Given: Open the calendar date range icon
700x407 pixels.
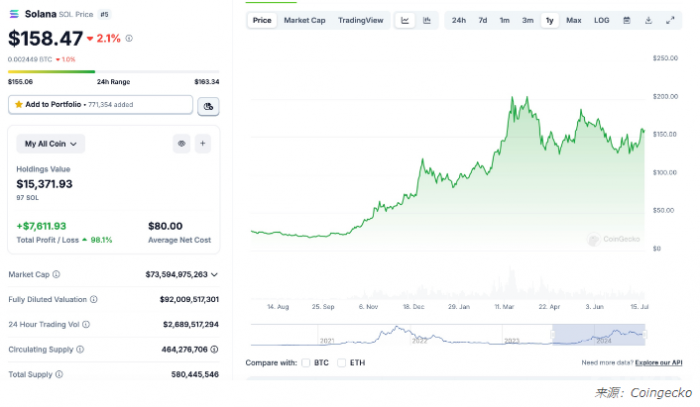Looking at the screenshot, I should 627,21.
